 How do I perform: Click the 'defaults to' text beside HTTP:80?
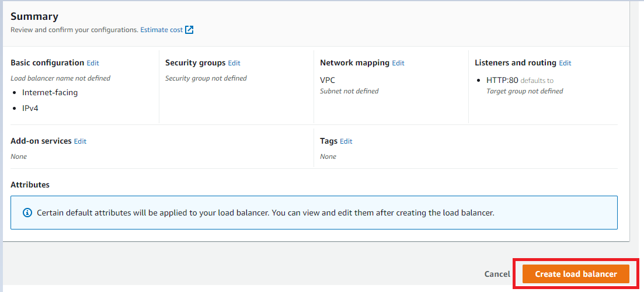pyautogui.click(x=537, y=81)
